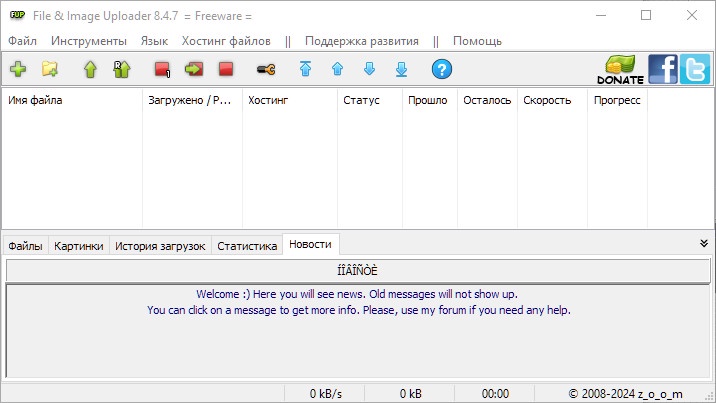Open the key accounts icon
Viewport: 716px width, 403px height.
point(266,69)
